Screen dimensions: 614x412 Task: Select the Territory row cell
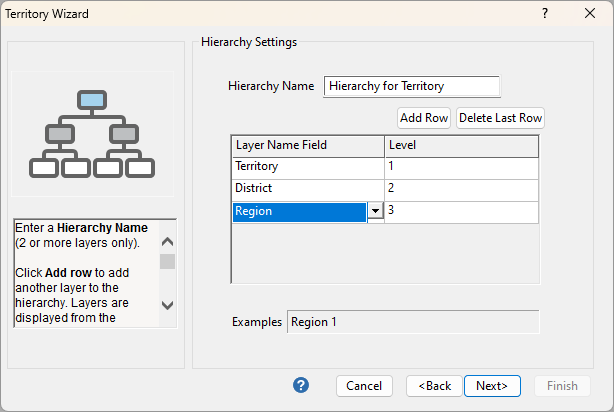point(308,166)
